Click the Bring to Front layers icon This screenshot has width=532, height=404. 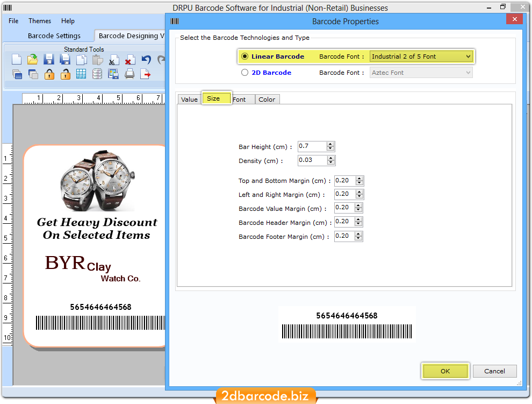pyautogui.click(x=17, y=74)
